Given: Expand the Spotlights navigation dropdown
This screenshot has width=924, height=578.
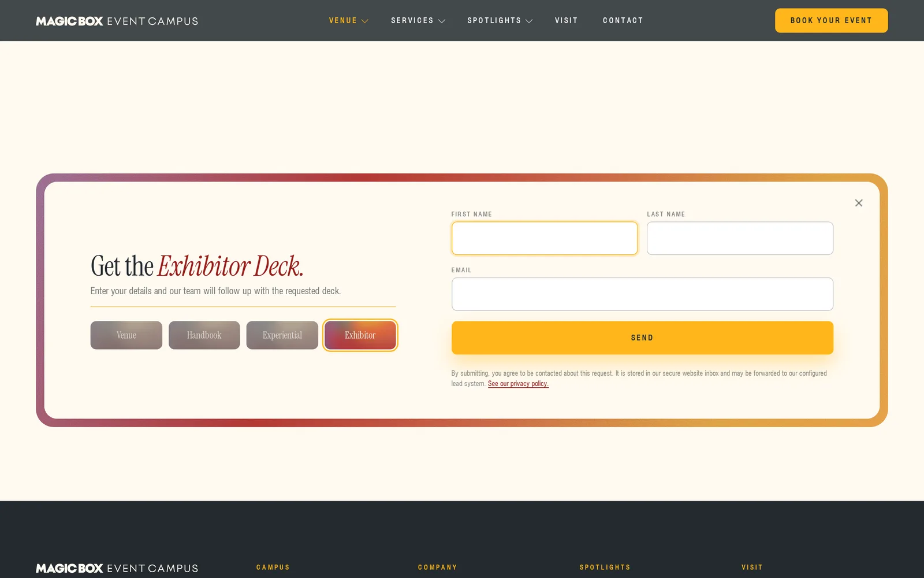Looking at the screenshot, I should click(x=500, y=21).
